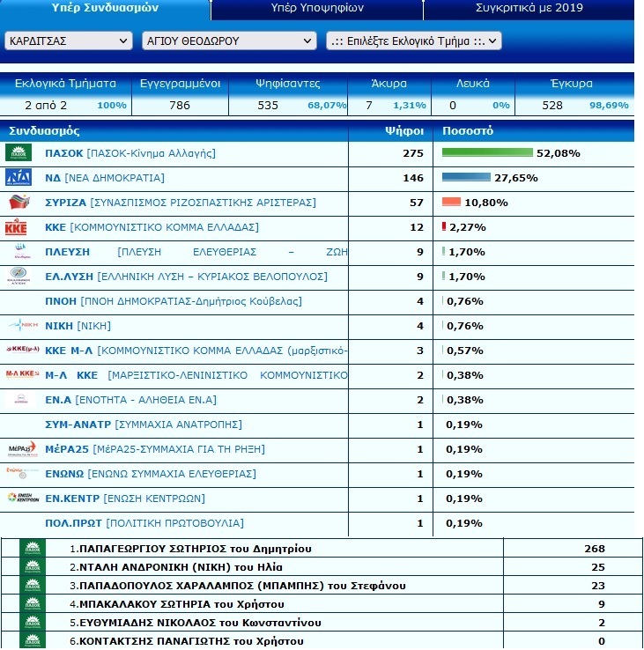The height and width of the screenshot is (650, 644).
Task: Click the ΠΑΣΟΚ party logo icon
Action: (x=19, y=152)
